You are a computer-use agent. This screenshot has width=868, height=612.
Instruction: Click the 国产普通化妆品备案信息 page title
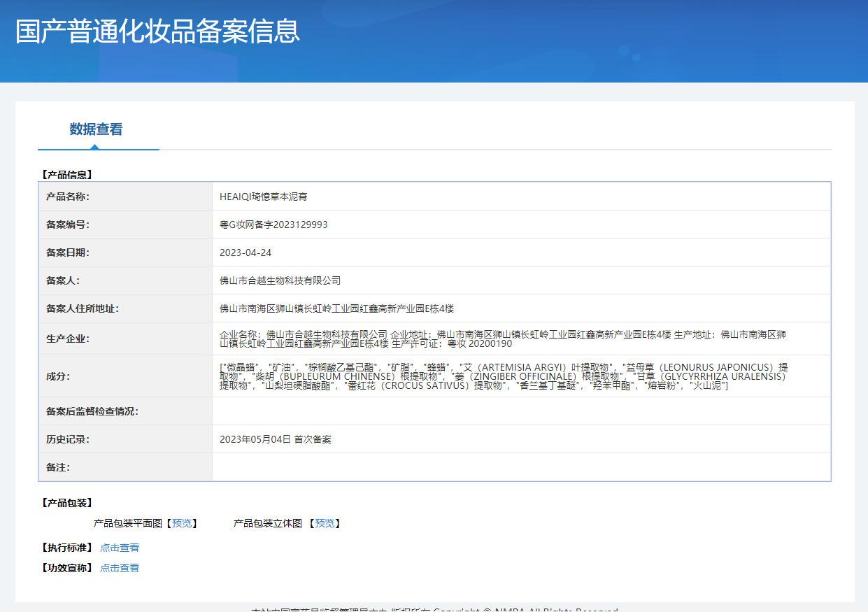(x=157, y=31)
